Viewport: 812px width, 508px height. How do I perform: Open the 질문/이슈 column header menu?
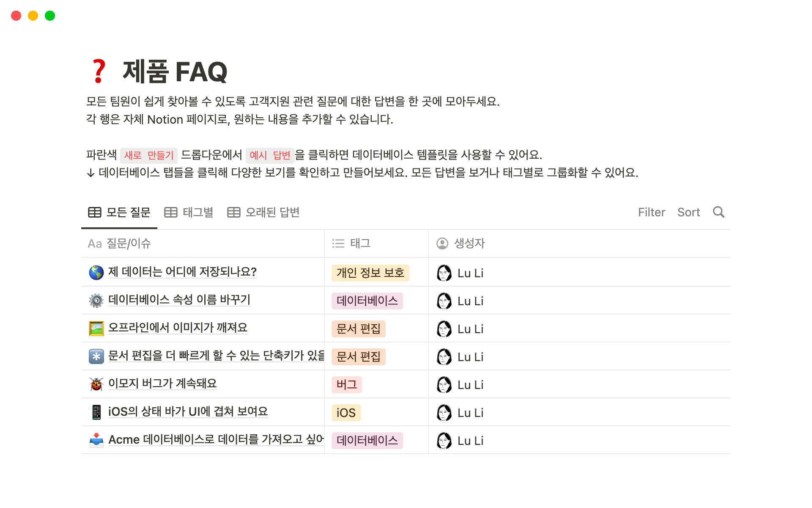(129, 243)
